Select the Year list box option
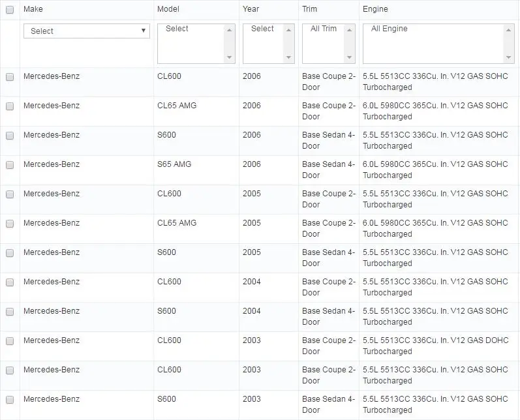Screen dimensions: 520x420 pos(262,29)
